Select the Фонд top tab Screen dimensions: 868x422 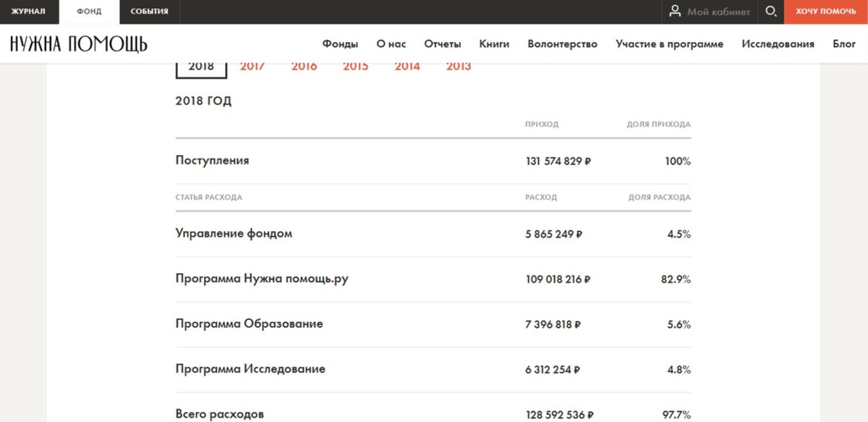(x=89, y=12)
